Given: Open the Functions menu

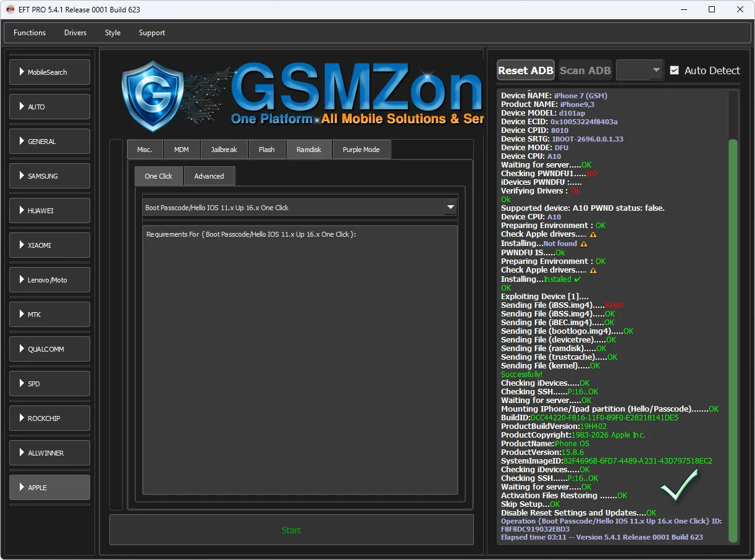Looking at the screenshot, I should pos(30,33).
